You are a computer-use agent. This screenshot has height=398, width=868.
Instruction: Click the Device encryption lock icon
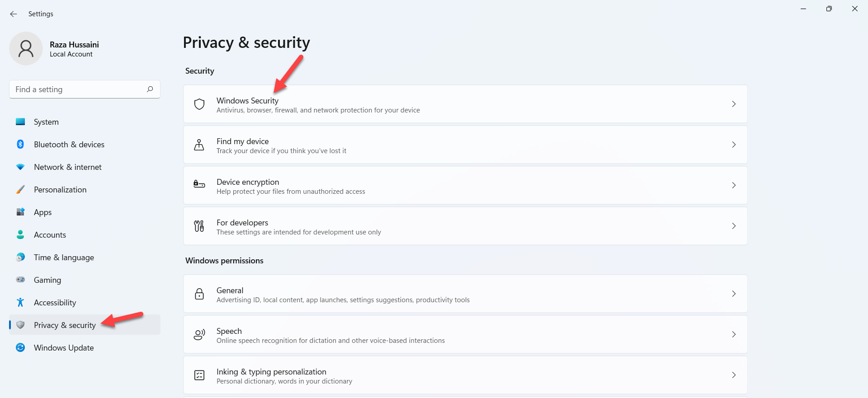199,184
